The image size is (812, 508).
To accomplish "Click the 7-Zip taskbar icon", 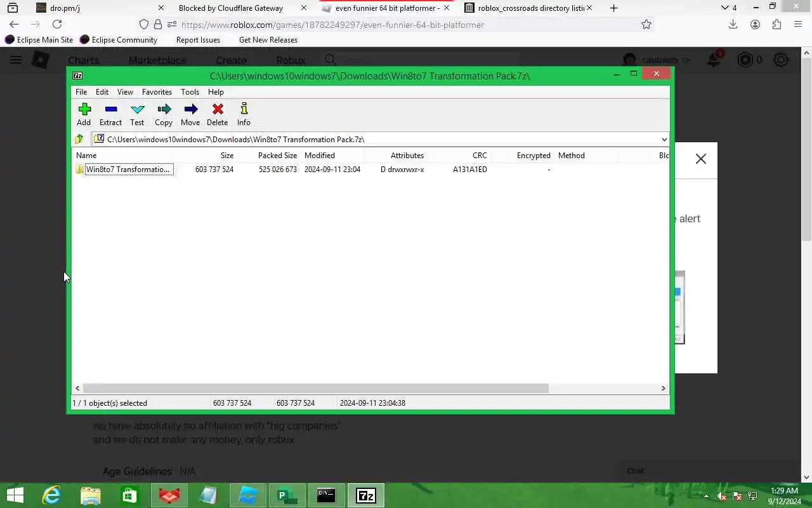I will [x=366, y=495].
